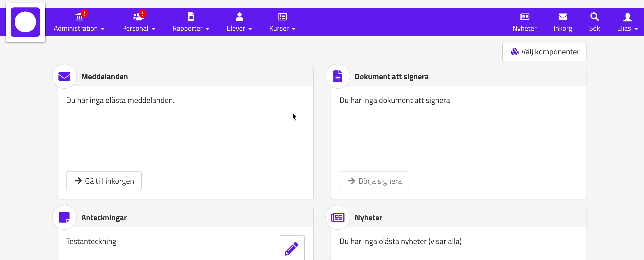Viewport: 644px width, 260px height.
Task: Open the Rapporter menu
Action: 191,28
